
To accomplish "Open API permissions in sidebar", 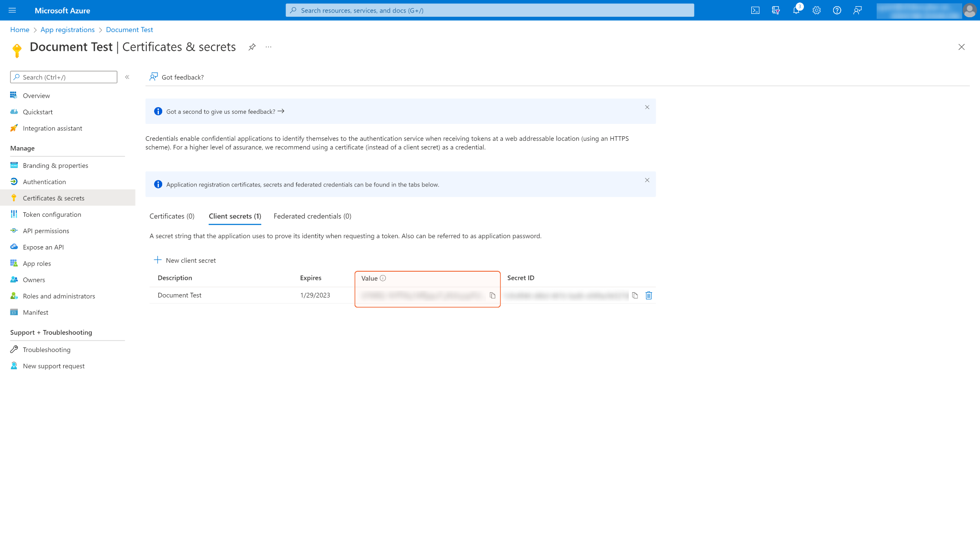I will (46, 231).
